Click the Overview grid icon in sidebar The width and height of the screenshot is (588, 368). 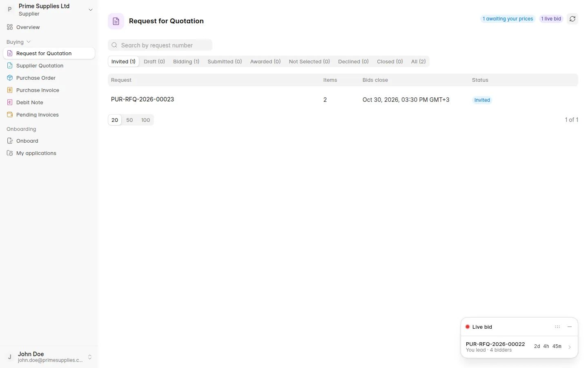10,27
